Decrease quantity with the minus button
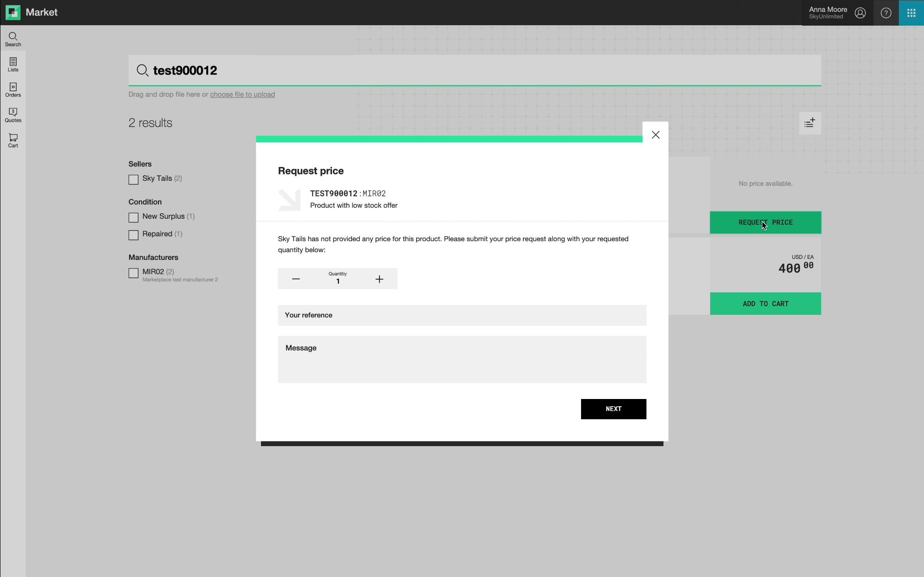This screenshot has width=924, height=577. point(296,279)
